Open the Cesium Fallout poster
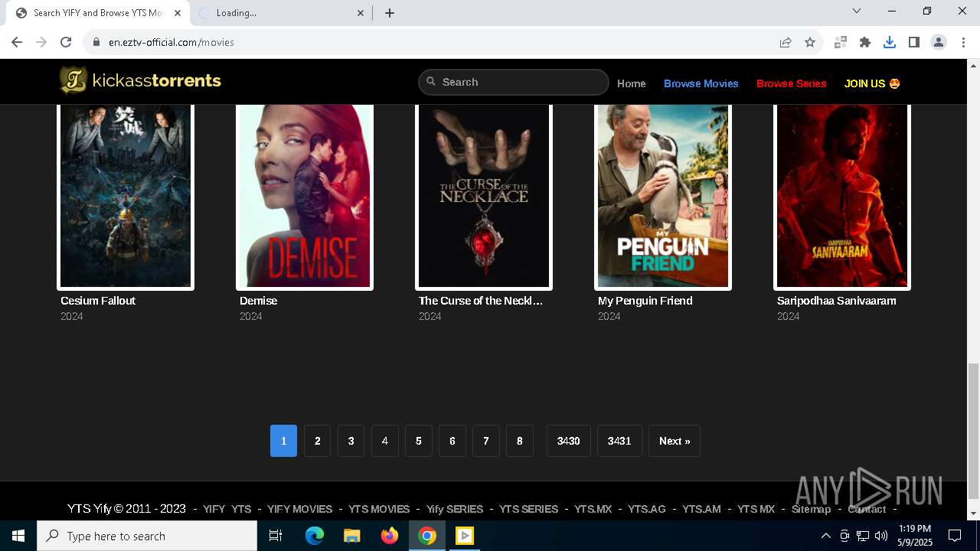 126,196
